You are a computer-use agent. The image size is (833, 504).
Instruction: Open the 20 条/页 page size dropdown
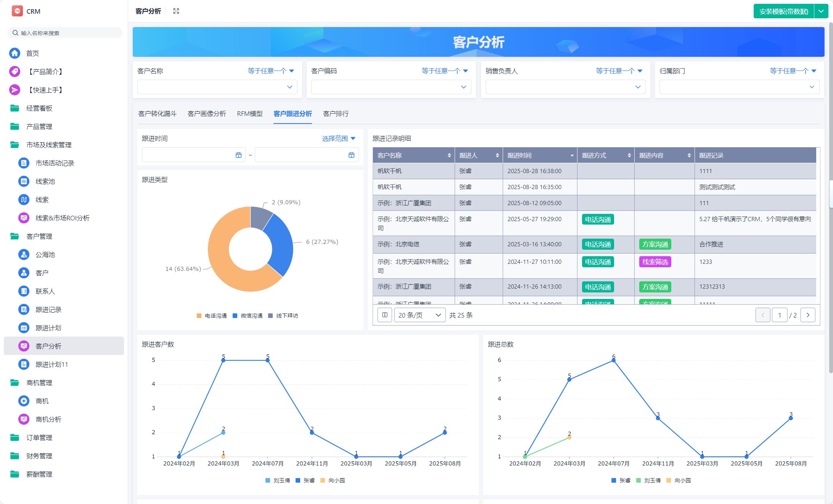420,315
